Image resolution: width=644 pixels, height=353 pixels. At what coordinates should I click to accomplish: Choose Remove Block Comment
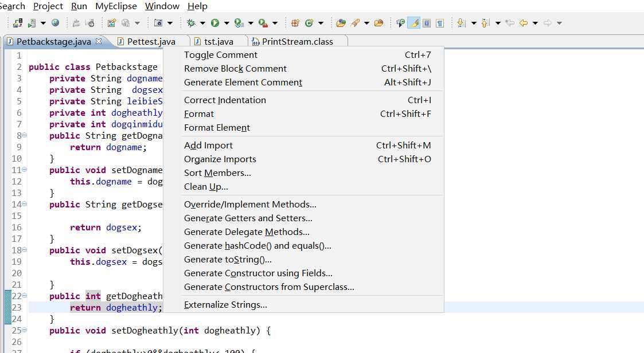(x=303, y=69)
